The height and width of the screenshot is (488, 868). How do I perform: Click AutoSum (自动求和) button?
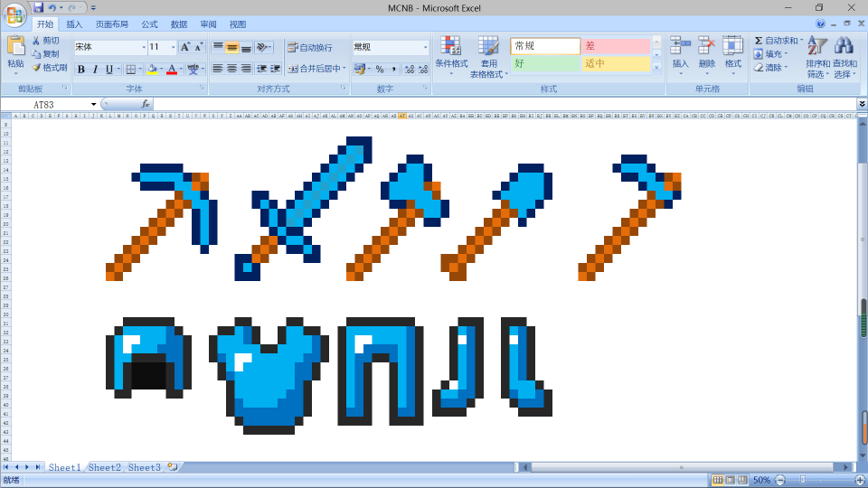coord(778,41)
